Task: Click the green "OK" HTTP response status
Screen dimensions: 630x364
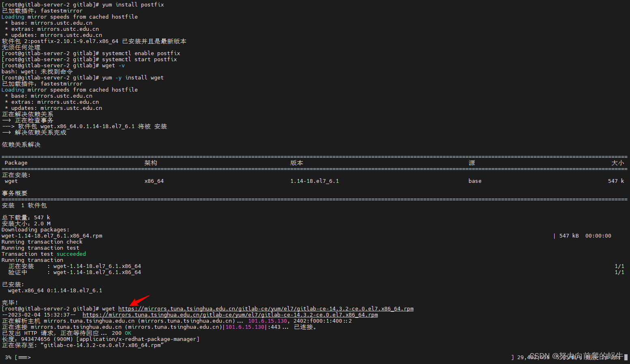Action: click(x=128, y=333)
